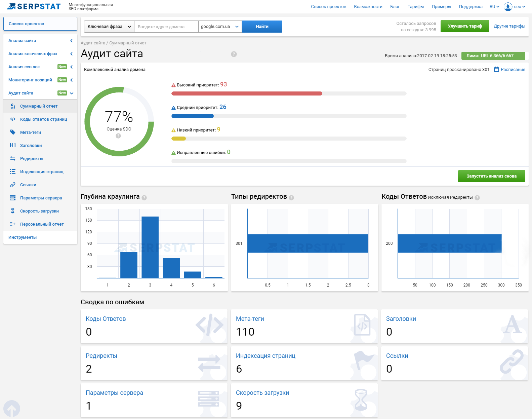Click the domain address input field

[166, 27]
